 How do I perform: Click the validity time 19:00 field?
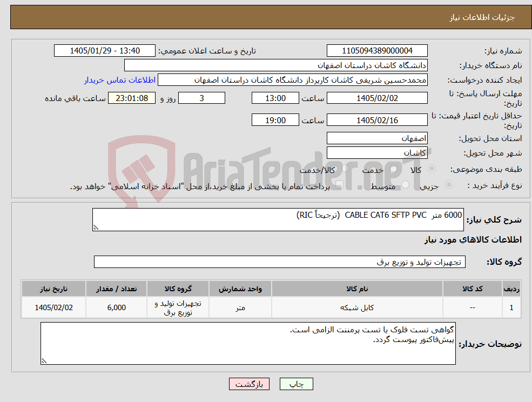tap(275, 120)
